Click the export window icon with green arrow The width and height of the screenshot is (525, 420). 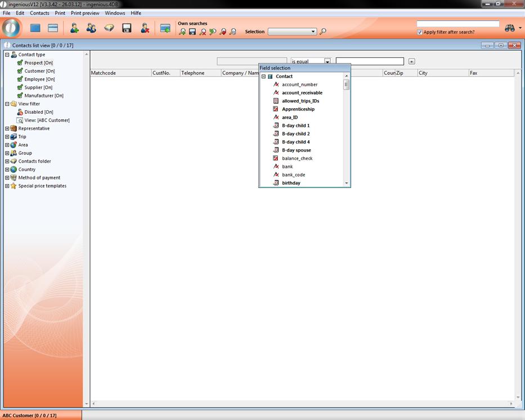(x=165, y=28)
